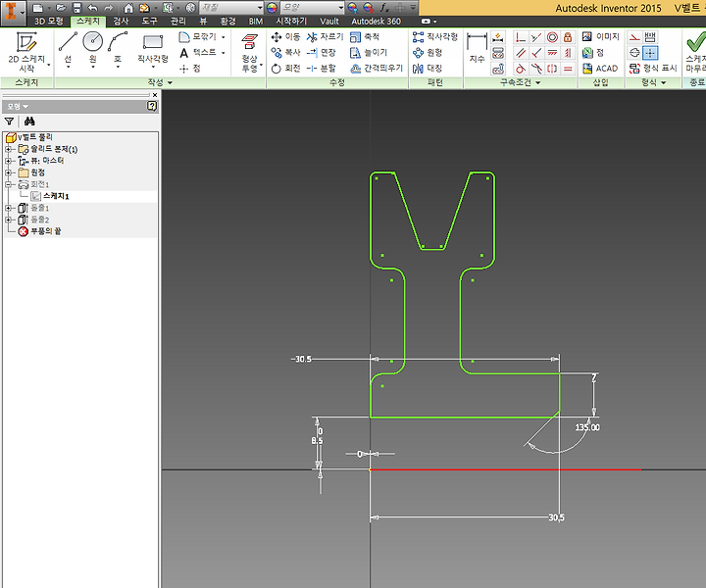Viewport: 706px width, 588px height.
Task: Collapse the 회전1 feature node
Action: coord(8,184)
